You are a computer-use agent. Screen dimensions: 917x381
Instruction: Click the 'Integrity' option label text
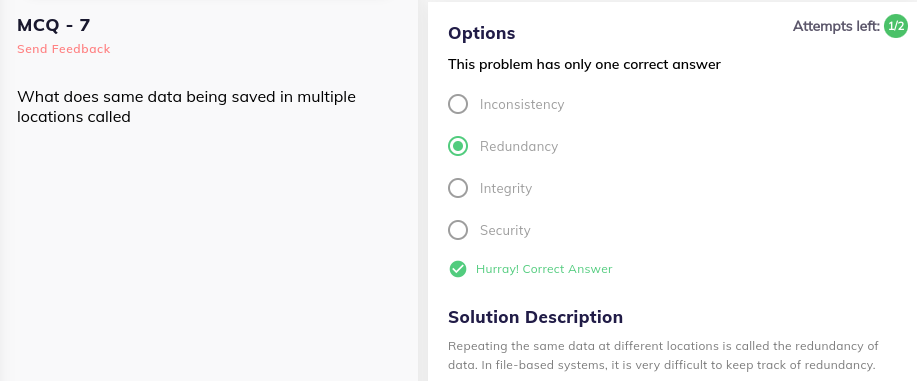(x=506, y=188)
